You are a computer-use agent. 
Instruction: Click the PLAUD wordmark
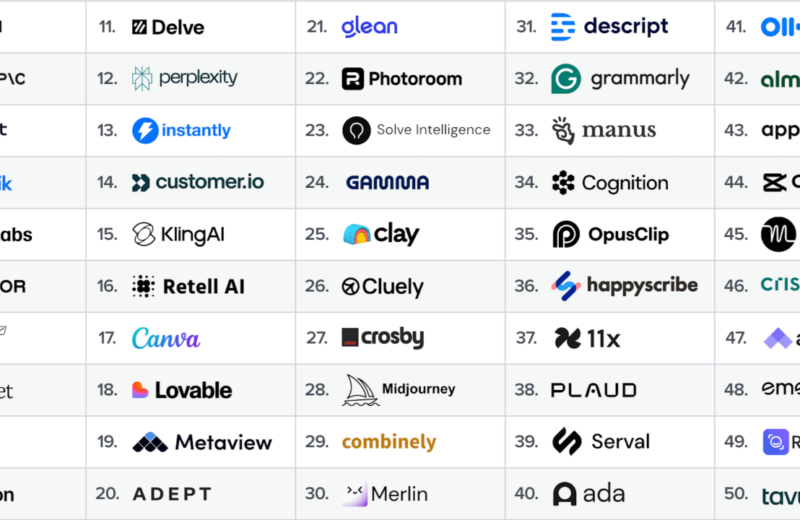pyautogui.click(x=593, y=390)
